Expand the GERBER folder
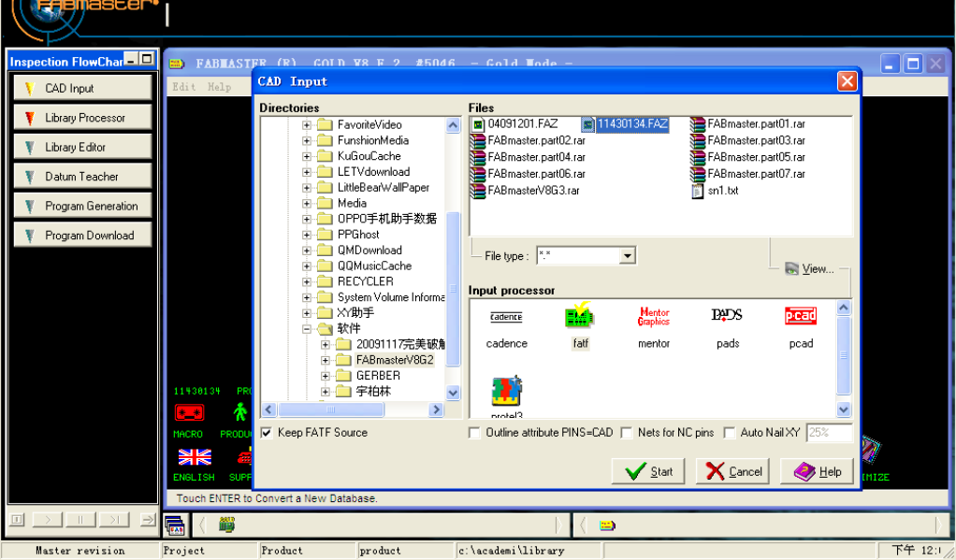956x560 pixels. 326,376
